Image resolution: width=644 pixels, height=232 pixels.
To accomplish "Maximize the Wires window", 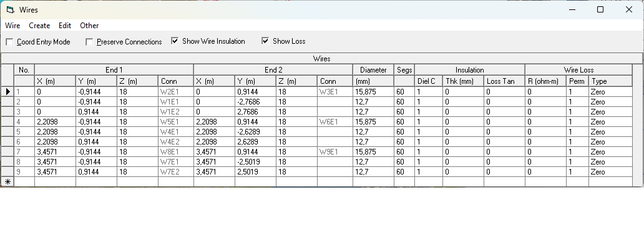I will click(x=600, y=9).
